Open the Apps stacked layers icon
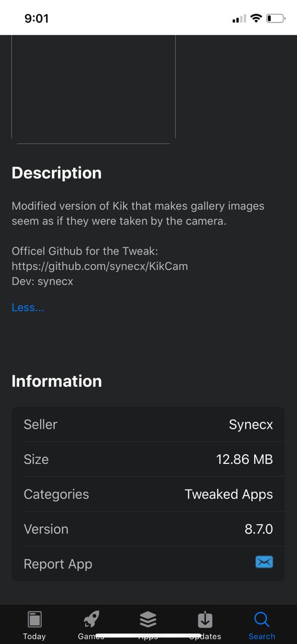297x644 pixels. click(148, 619)
